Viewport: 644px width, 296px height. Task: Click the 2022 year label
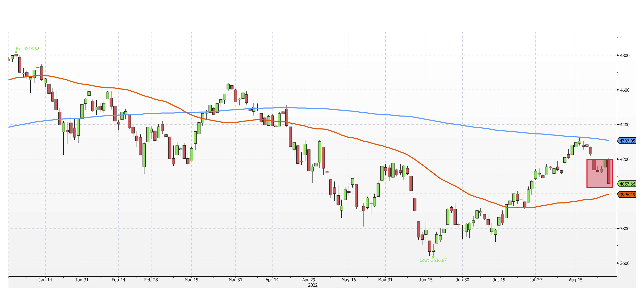(313, 285)
